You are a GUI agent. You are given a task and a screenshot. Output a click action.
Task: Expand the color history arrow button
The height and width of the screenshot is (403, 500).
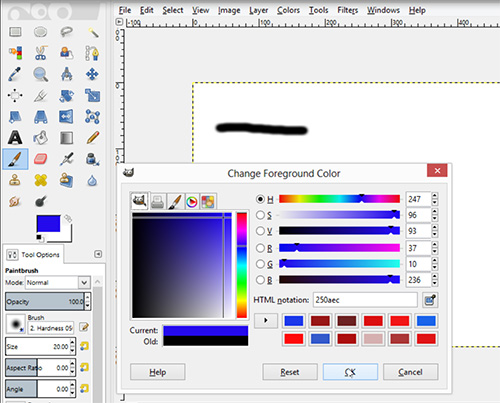pos(266,320)
